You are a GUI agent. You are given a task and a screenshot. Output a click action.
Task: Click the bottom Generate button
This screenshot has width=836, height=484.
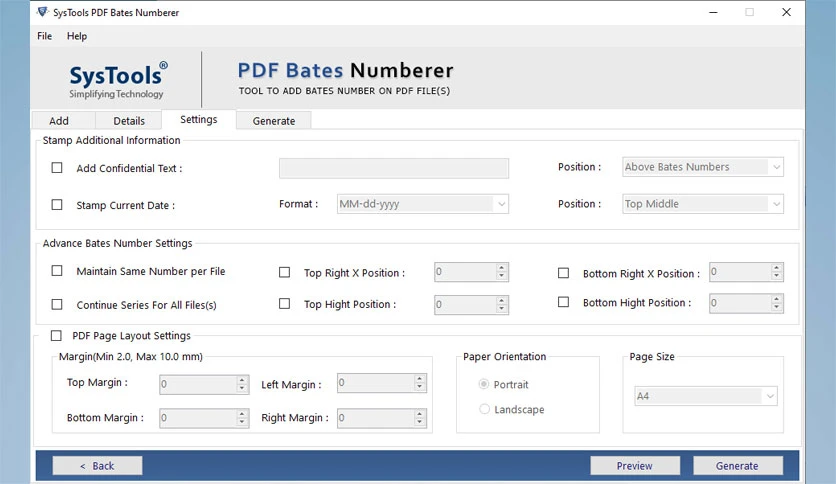(x=737, y=465)
